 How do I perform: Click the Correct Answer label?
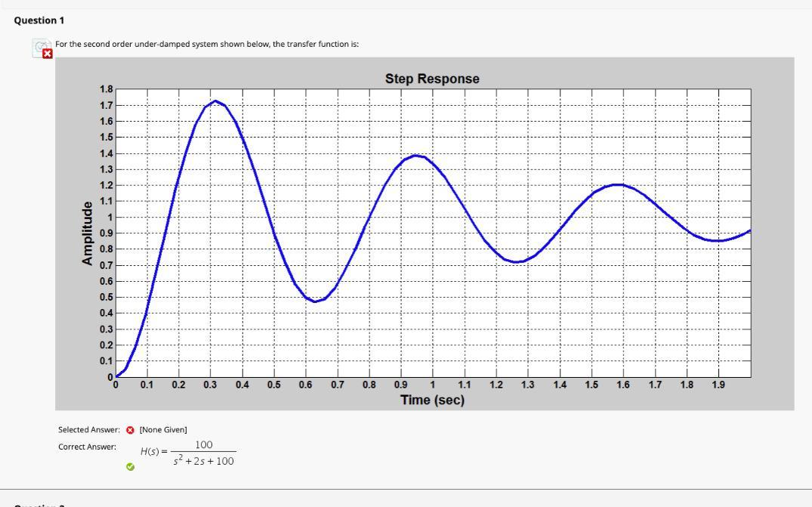point(86,447)
